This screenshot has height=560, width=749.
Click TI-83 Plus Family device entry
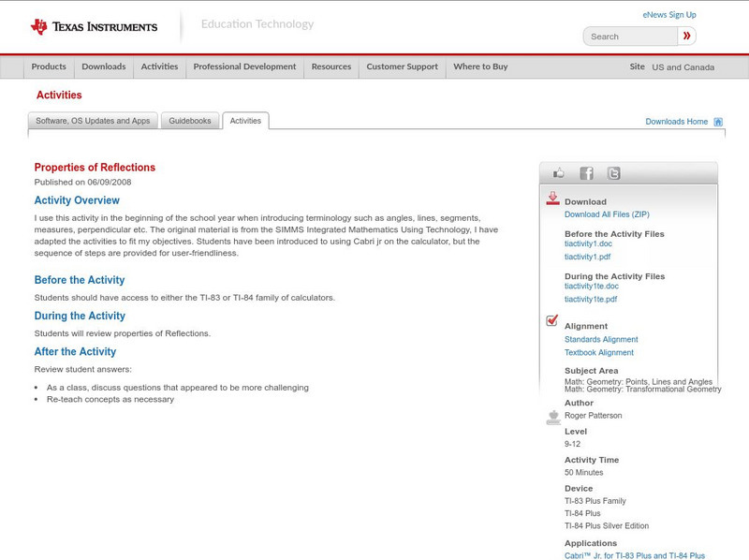coord(595,501)
